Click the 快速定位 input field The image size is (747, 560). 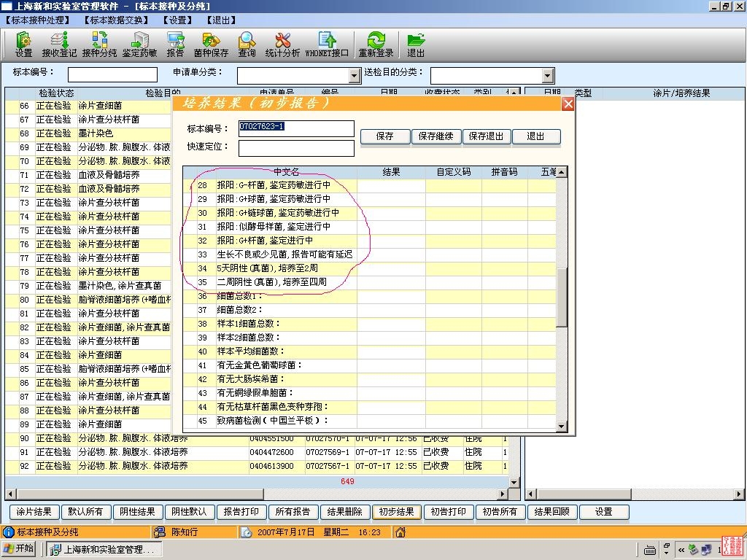295,148
